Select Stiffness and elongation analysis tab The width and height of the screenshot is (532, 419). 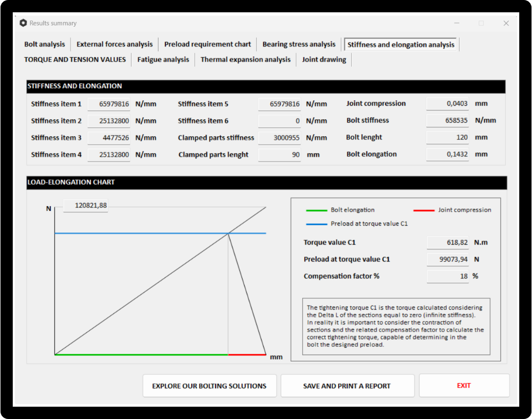[401, 45]
